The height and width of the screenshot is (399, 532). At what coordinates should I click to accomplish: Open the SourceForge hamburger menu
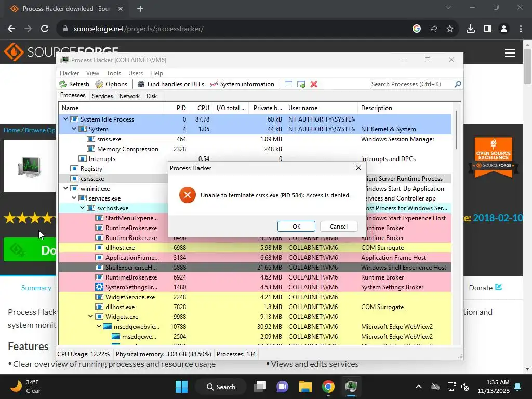[510, 53]
